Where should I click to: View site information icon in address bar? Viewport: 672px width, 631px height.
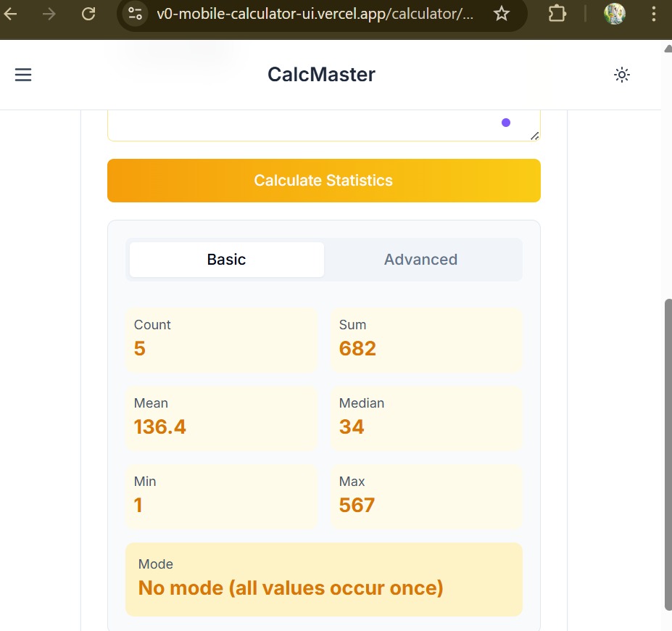135,14
